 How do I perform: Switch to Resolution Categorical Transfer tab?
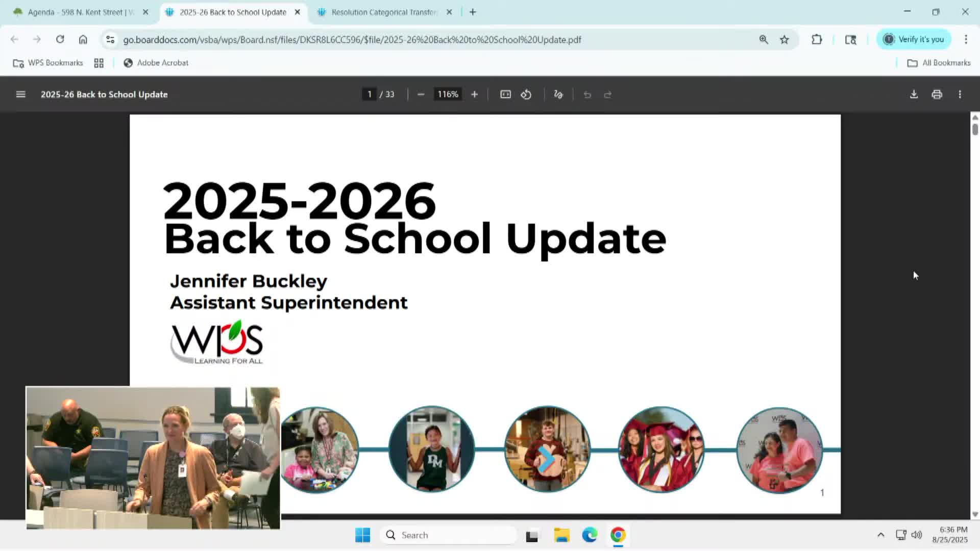tap(382, 12)
